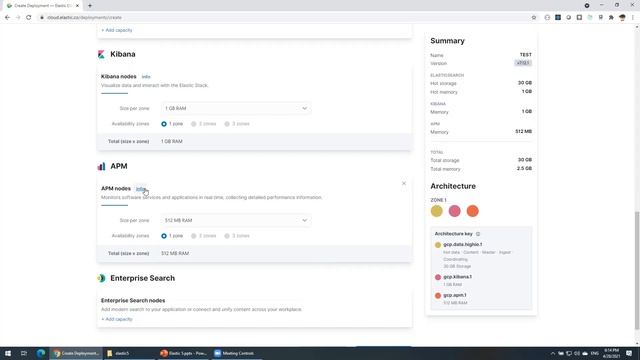
Task: Select 1 zone for Kibana
Action: click(x=164, y=124)
